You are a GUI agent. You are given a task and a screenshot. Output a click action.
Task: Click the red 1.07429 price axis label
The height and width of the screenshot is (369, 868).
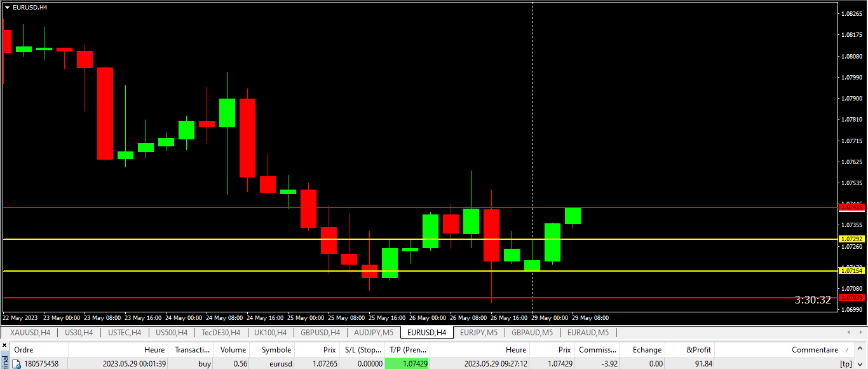click(x=852, y=207)
